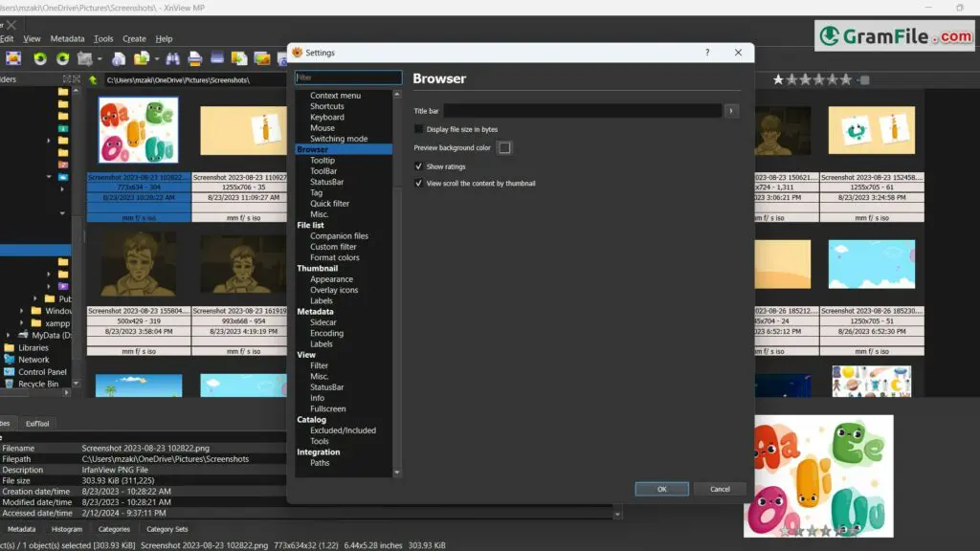Open the View menu
980x551 pixels.
32,38
